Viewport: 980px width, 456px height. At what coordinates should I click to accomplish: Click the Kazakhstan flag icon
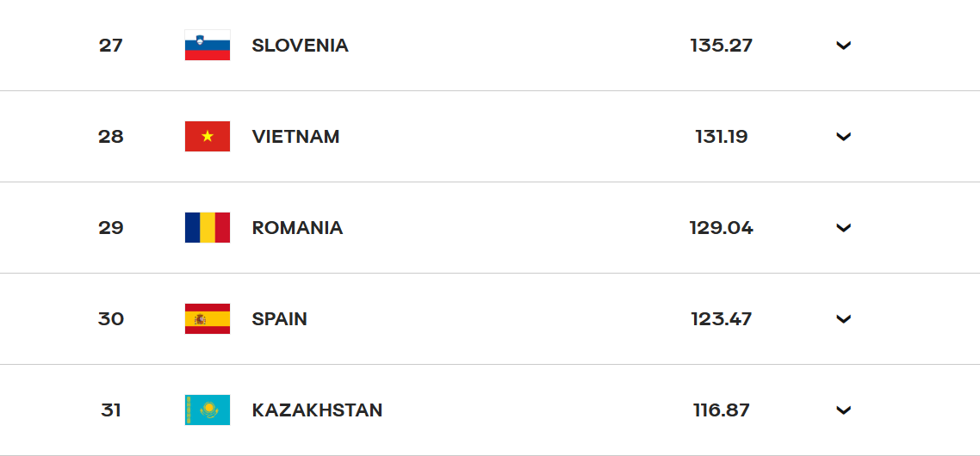pos(208,410)
